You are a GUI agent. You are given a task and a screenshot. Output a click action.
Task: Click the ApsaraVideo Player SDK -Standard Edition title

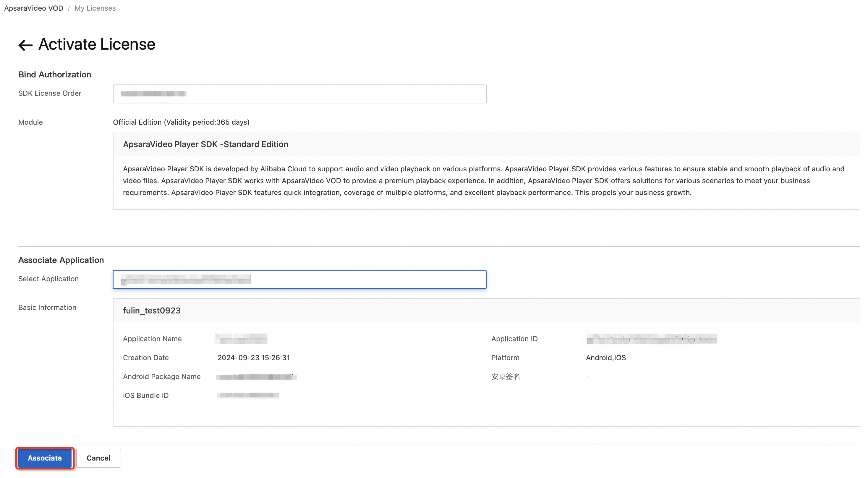(205, 144)
